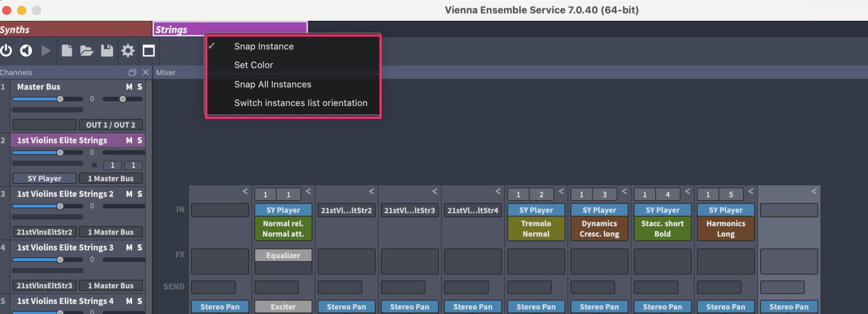Click the Harmonics Long articulation cell
This screenshot has height=314, width=868.
pos(726,229)
